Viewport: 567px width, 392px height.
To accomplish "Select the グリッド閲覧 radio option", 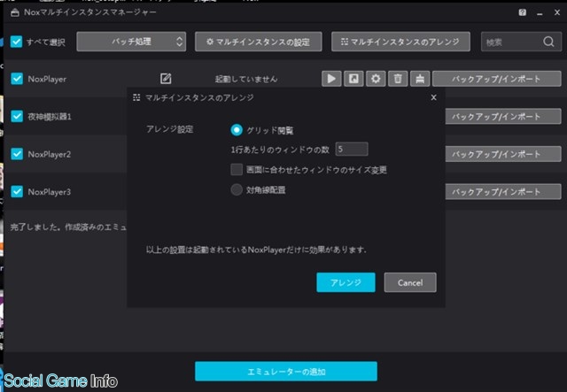I will click(x=237, y=130).
